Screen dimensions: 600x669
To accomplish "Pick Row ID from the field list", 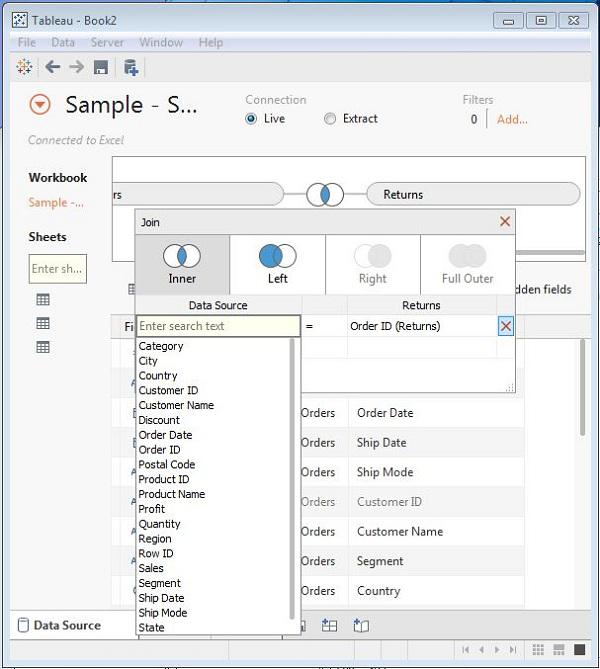I will [x=156, y=553].
